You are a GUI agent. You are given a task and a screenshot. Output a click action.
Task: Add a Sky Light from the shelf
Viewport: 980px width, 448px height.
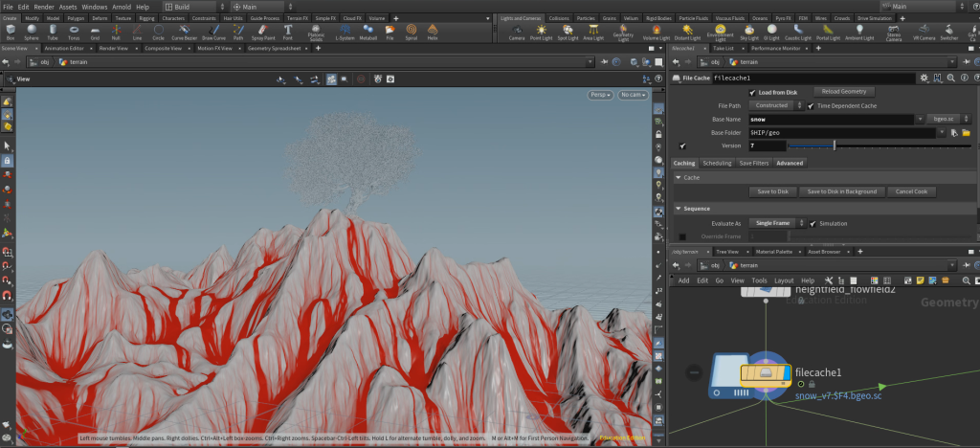pyautogui.click(x=749, y=33)
